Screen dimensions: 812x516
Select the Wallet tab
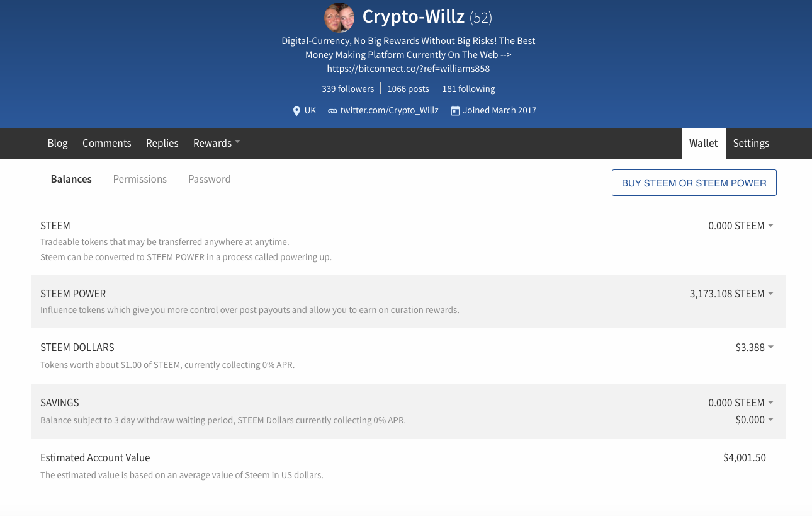click(x=703, y=143)
